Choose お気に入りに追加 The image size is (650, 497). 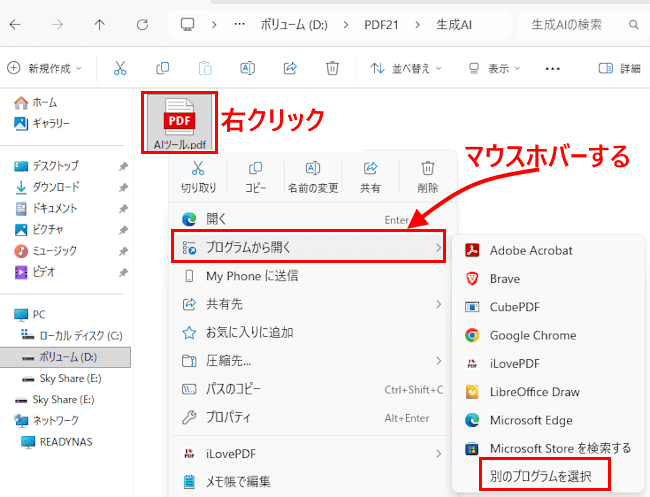coord(309,332)
